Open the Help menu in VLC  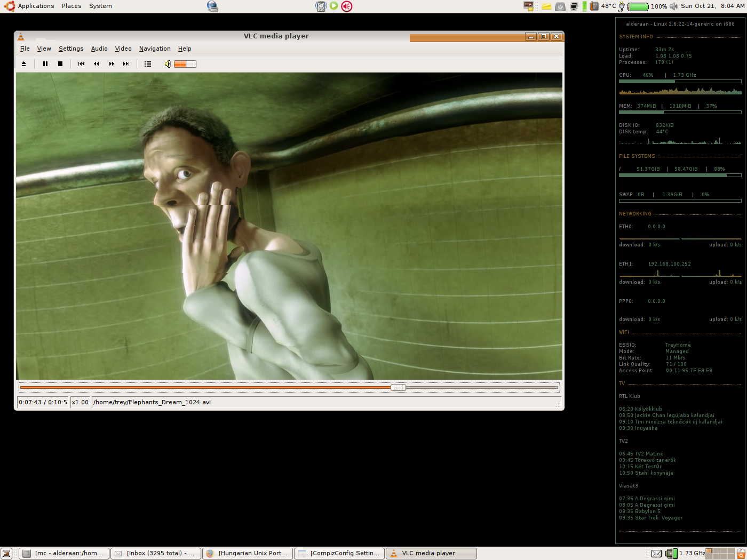click(185, 49)
